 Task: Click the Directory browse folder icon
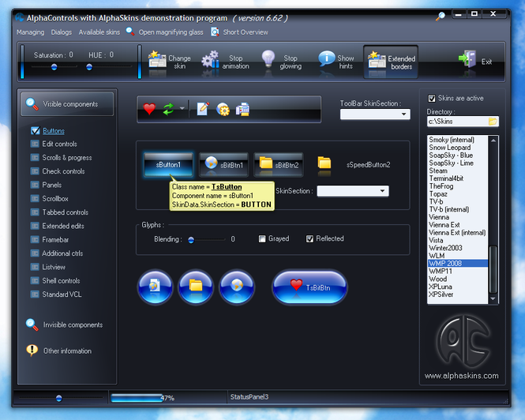point(493,122)
